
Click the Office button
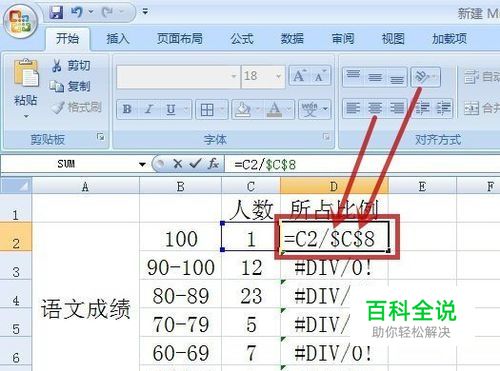point(21,22)
